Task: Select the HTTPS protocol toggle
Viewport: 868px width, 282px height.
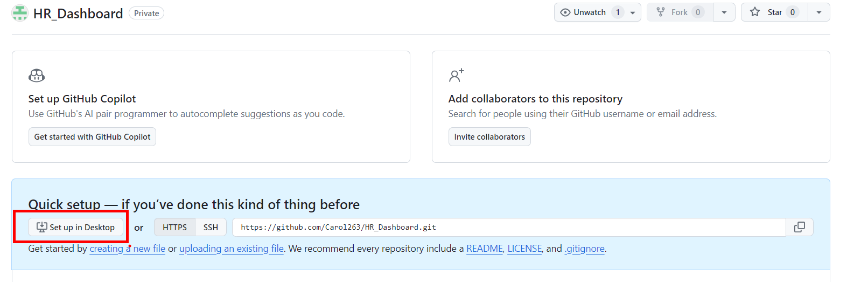Action: click(x=174, y=227)
